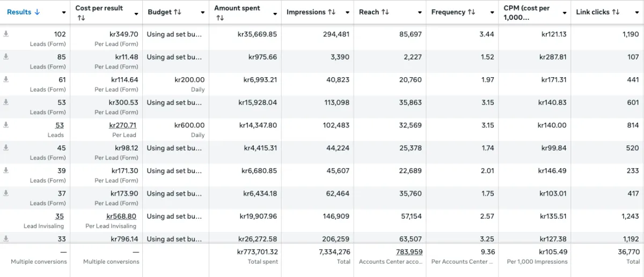
Task: Click the download icon in the 37 leads row
Action: point(6,193)
